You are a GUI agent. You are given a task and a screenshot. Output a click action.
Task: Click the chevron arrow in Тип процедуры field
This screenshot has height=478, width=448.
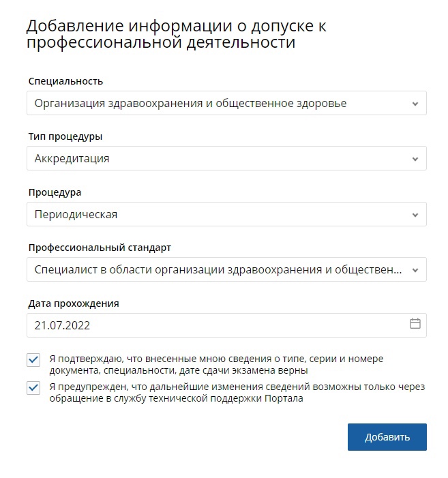[x=415, y=159]
